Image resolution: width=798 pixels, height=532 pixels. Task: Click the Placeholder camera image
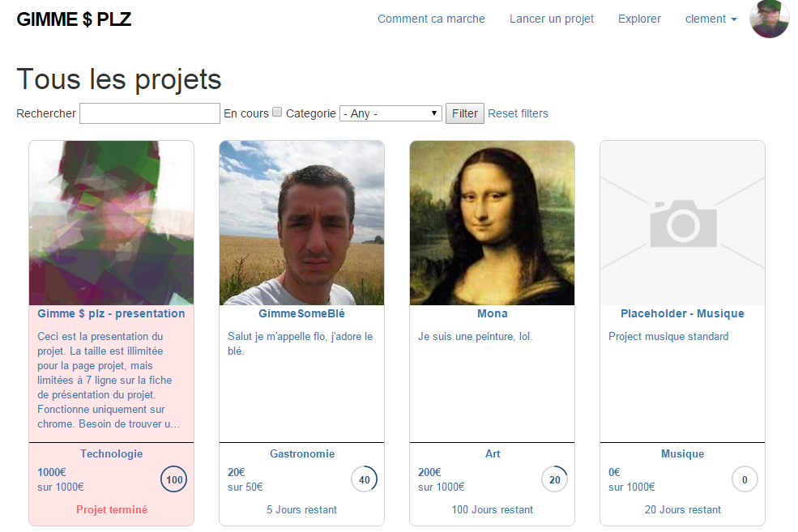pos(682,223)
